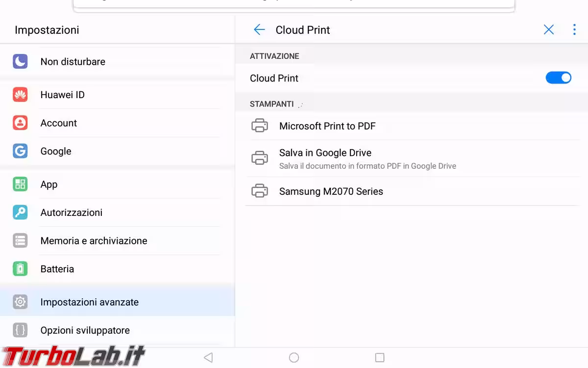Select the Impostazioni avanzate entry

coord(118,302)
